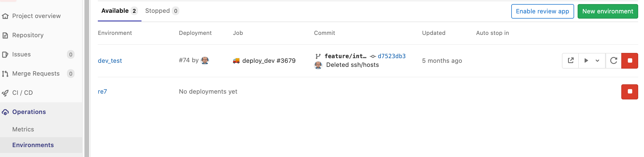Viewport: 644px width, 157px height.
Task: Go to Metrics under Operations
Action: [23, 129]
